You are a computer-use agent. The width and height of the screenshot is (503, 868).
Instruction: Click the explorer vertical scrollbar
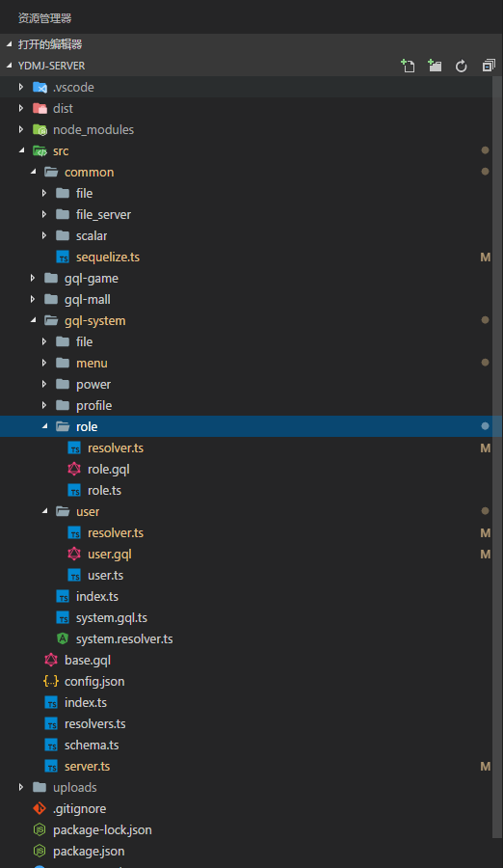tap(497, 457)
